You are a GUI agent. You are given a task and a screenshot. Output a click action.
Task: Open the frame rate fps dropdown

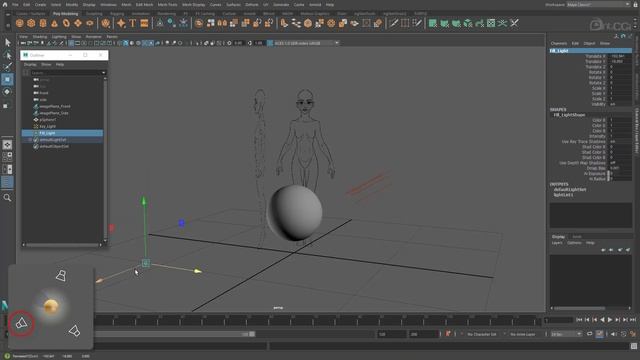tap(566, 334)
